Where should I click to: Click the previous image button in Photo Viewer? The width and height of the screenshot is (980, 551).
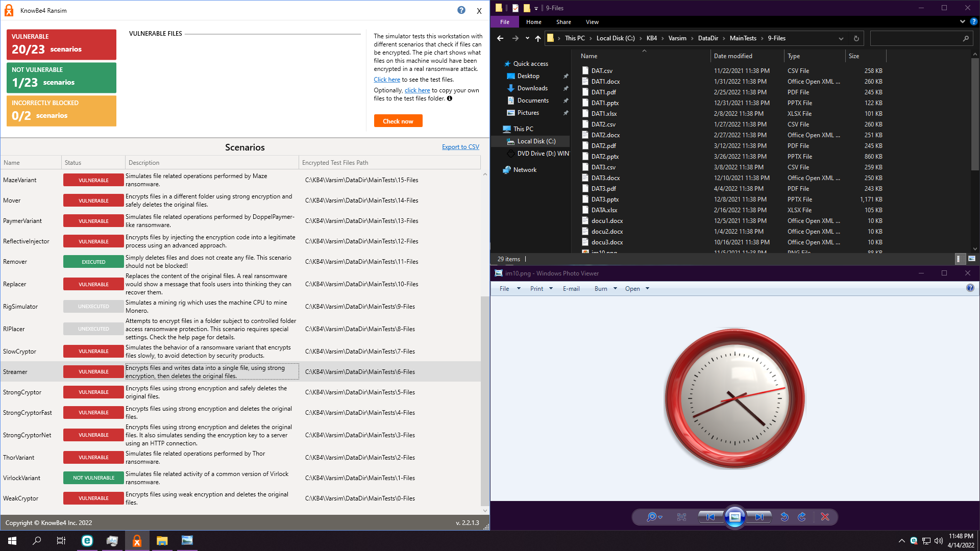[710, 517]
